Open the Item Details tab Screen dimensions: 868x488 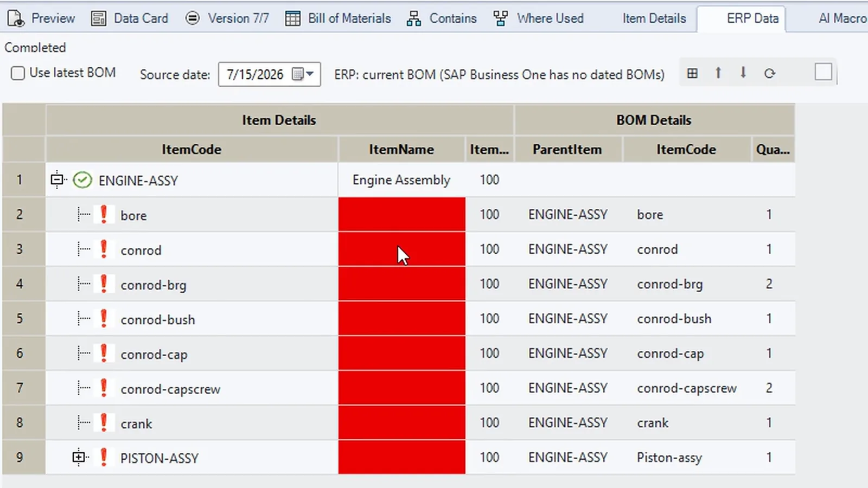654,18
